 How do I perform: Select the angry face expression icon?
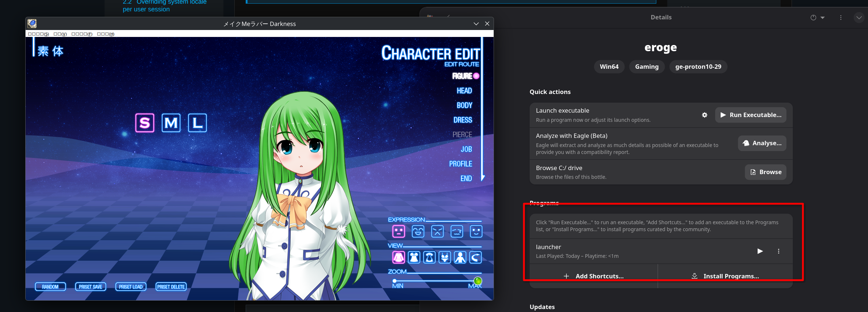(437, 231)
